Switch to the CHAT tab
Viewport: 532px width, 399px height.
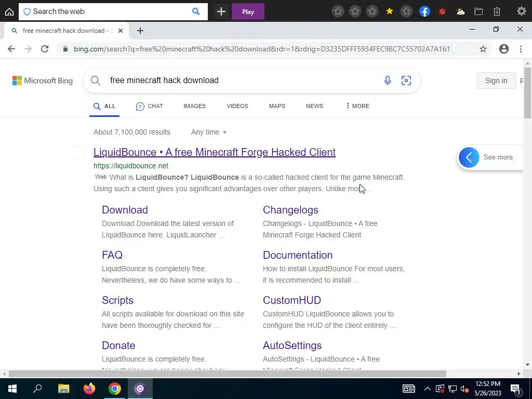pyautogui.click(x=149, y=106)
